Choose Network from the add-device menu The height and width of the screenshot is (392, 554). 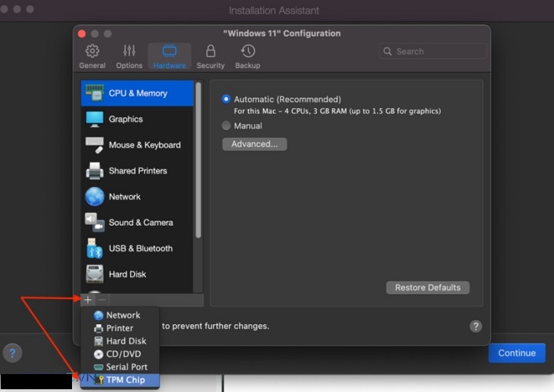pyautogui.click(x=120, y=315)
